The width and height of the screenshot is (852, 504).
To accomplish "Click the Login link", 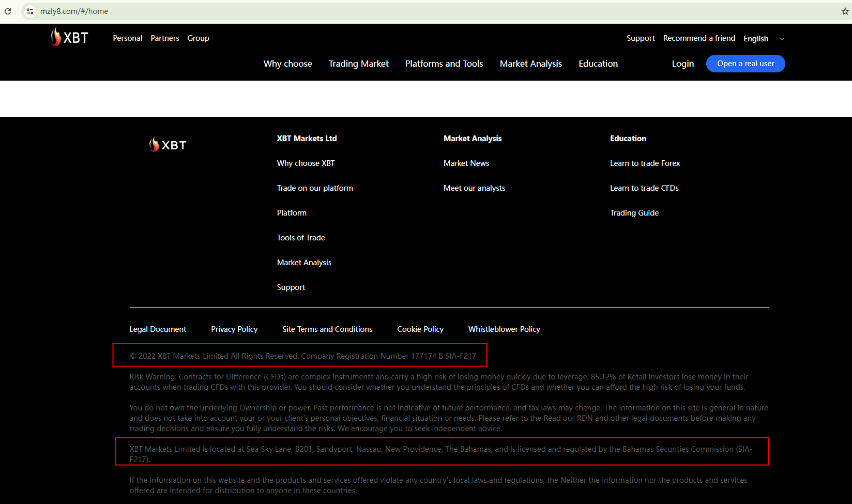I will [x=683, y=64].
